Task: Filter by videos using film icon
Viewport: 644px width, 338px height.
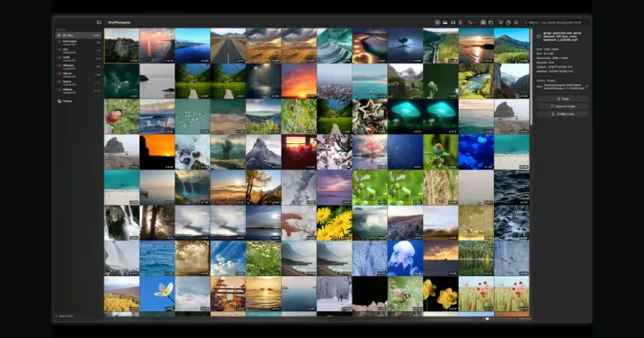Action: (453, 22)
